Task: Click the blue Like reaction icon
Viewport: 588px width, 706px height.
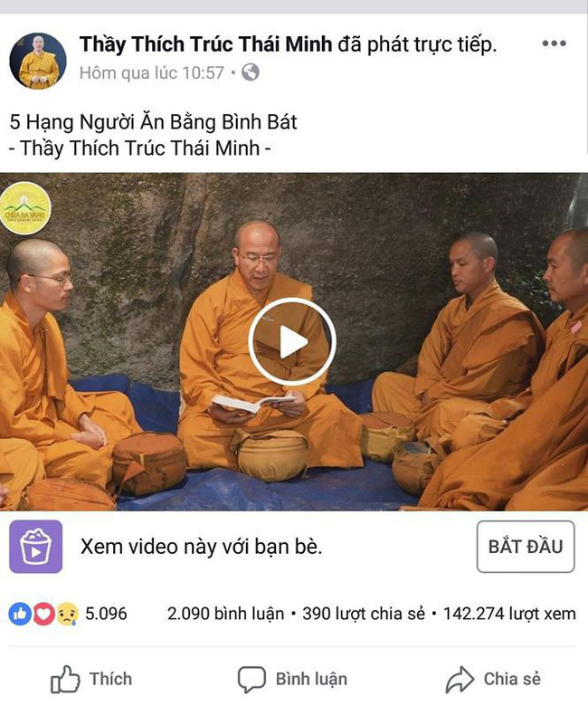Action: (x=20, y=614)
